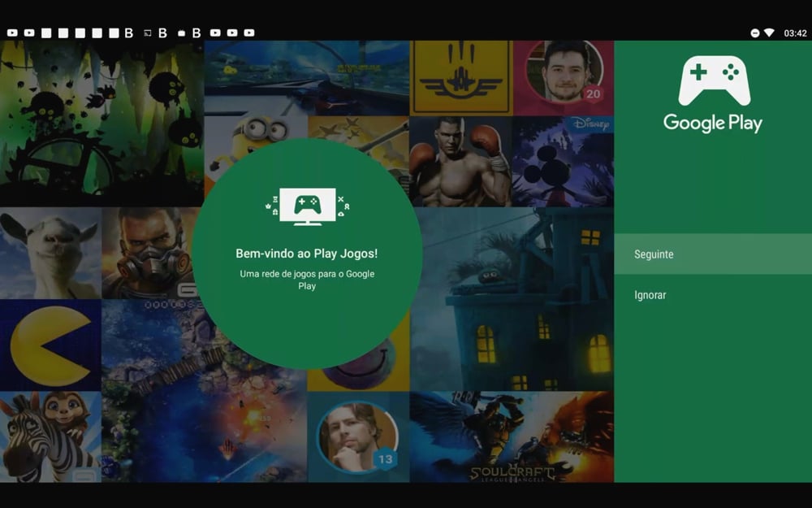Click the cast screen status icon
This screenshot has height=508, width=812.
(x=147, y=33)
